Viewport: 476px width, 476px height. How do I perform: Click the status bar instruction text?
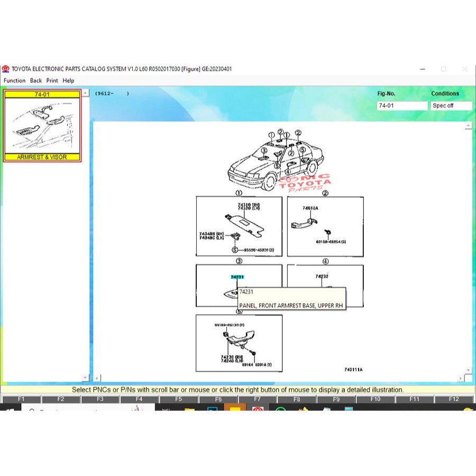237,389
